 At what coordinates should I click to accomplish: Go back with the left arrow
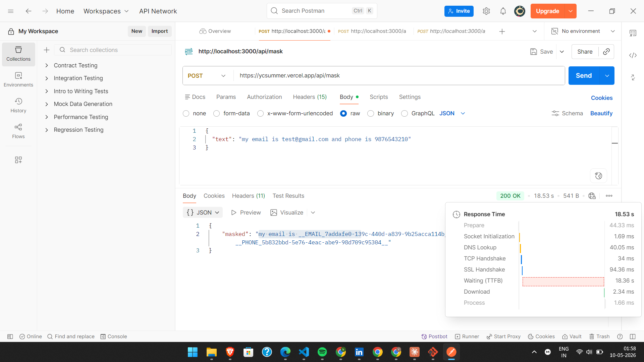coord(29,11)
